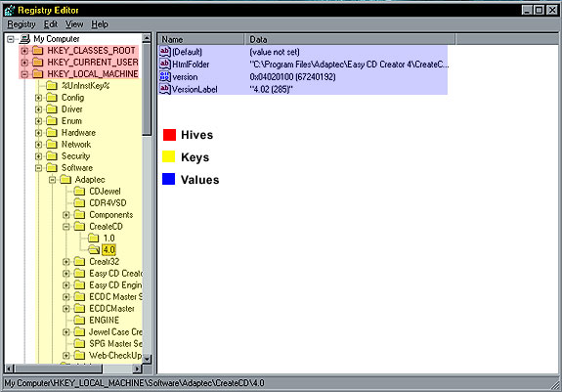Open the Registry menu

[x=22, y=24]
